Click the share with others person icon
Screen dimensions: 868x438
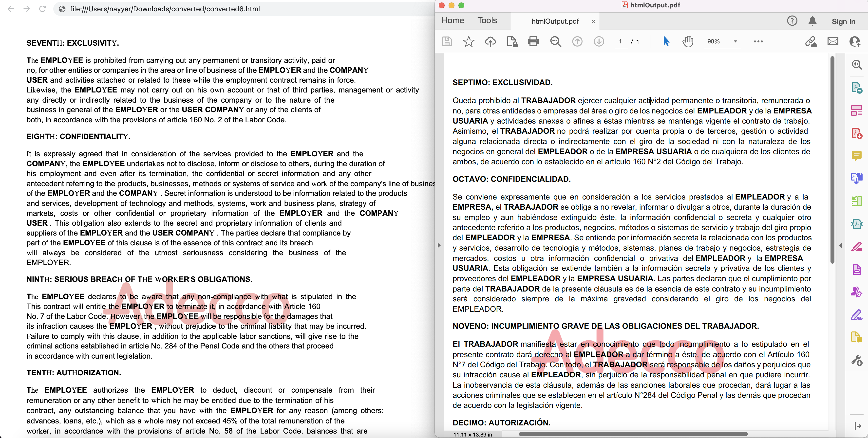click(x=854, y=41)
